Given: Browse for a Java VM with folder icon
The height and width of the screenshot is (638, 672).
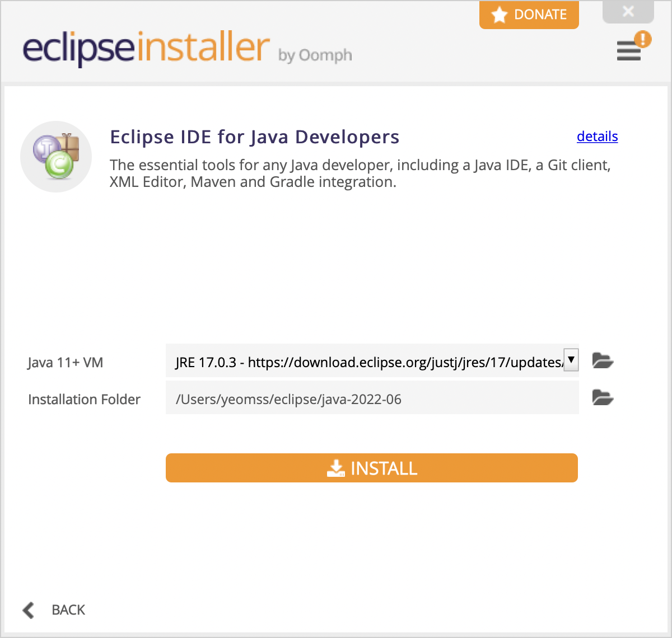Looking at the screenshot, I should (x=603, y=360).
